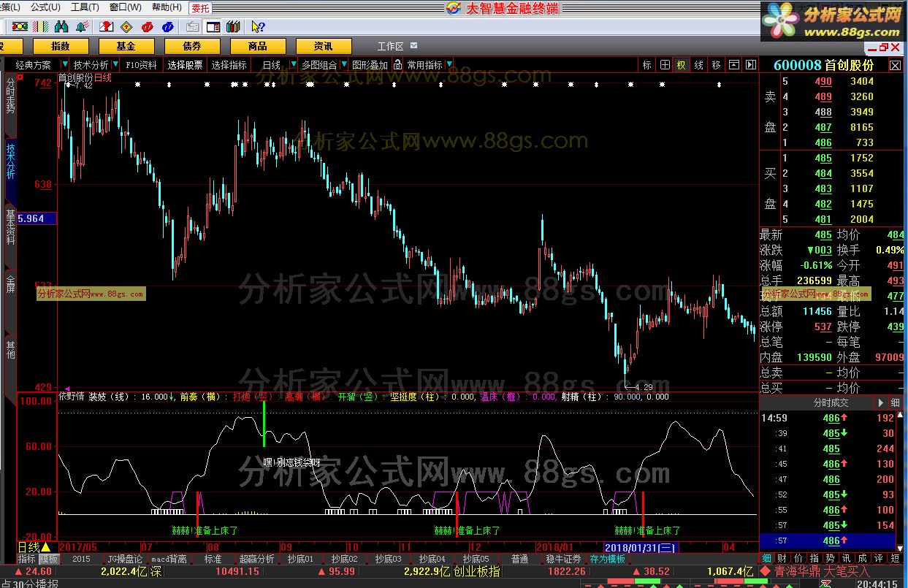The image size is (908, 588).
Task: Click the window layout panel icon
Action: click(x=213, y=27)
